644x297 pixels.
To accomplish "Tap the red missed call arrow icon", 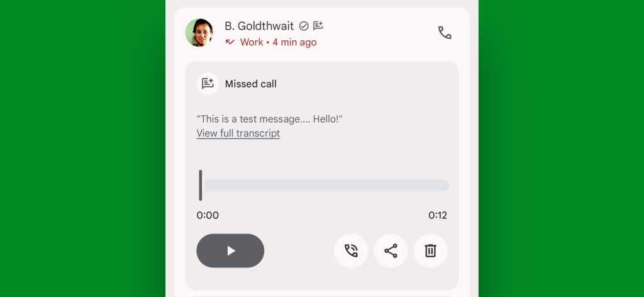I will [x=230, y=42].
